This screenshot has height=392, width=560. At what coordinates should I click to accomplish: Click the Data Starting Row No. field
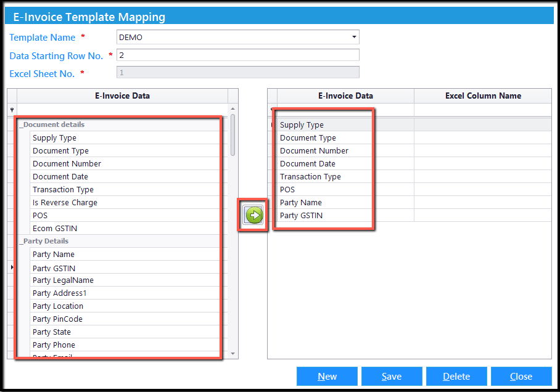238,55
